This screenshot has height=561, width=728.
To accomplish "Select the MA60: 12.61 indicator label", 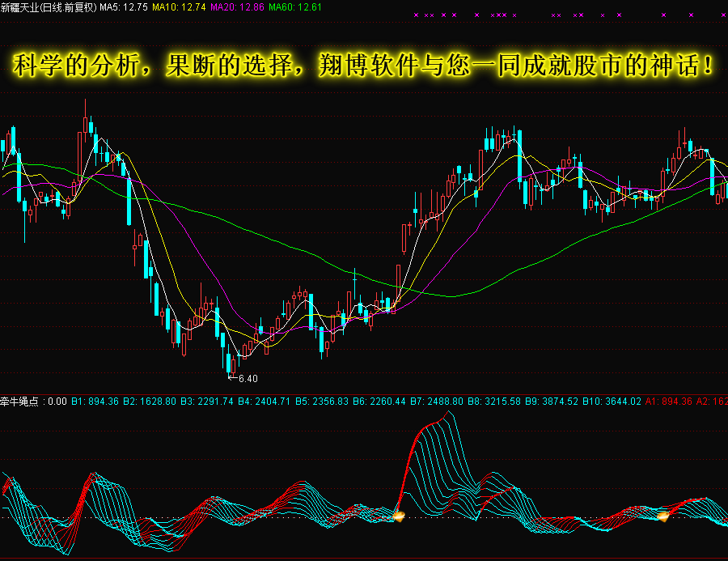I will (294, 7).
